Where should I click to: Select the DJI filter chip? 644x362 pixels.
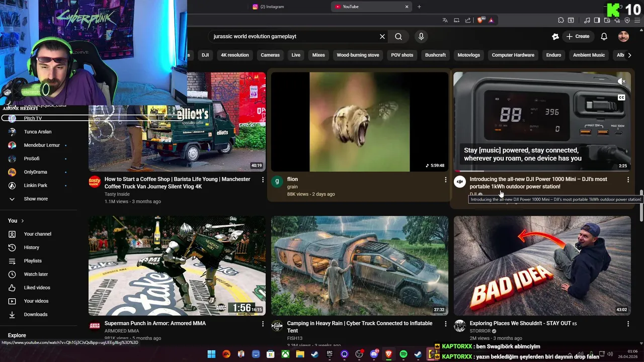click(205, 55)
